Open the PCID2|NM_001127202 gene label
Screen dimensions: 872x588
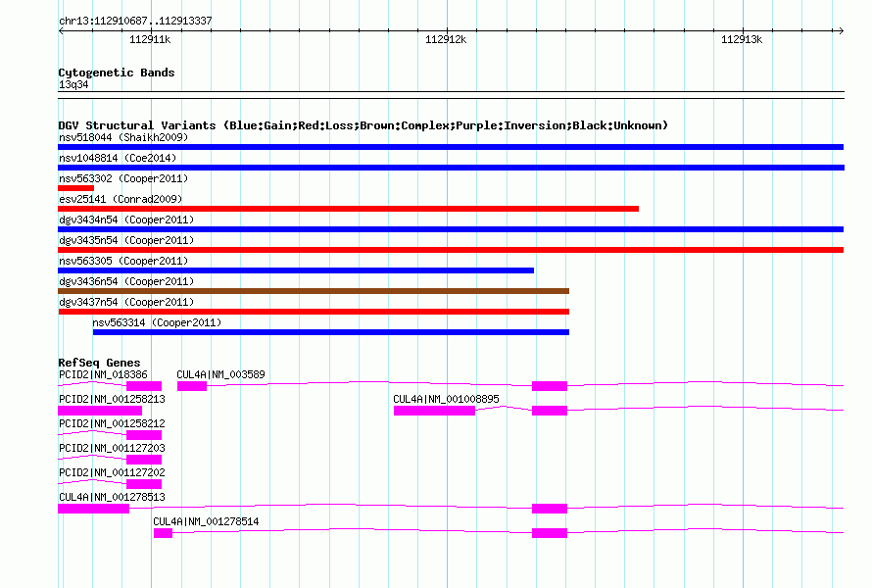click(112, 472)
